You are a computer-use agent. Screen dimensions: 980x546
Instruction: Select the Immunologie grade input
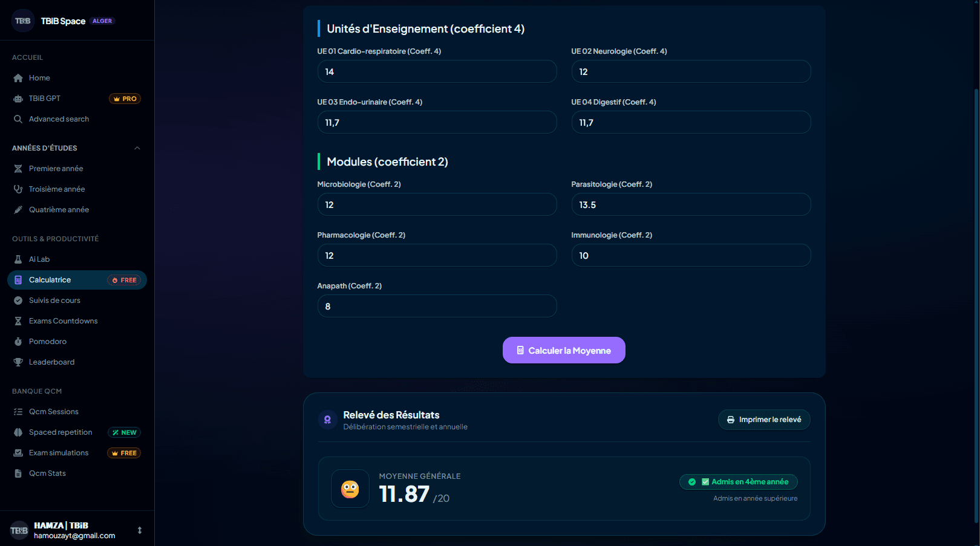691,255
